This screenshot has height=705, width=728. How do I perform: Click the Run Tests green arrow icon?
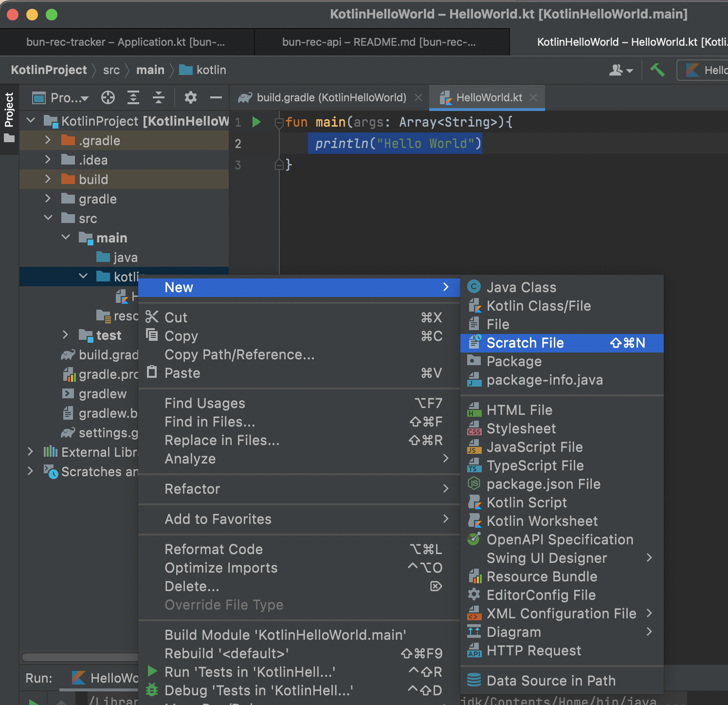(x=152, y=671)
